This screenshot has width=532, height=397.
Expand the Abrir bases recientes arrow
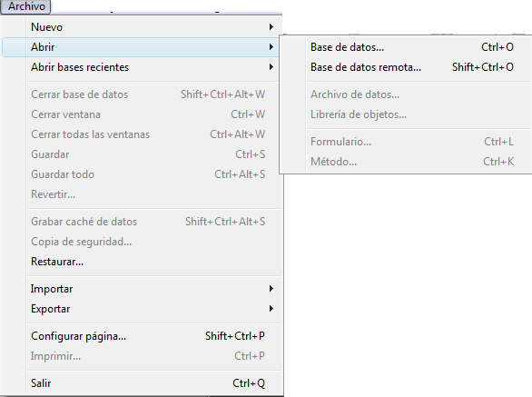coord(271,67)
